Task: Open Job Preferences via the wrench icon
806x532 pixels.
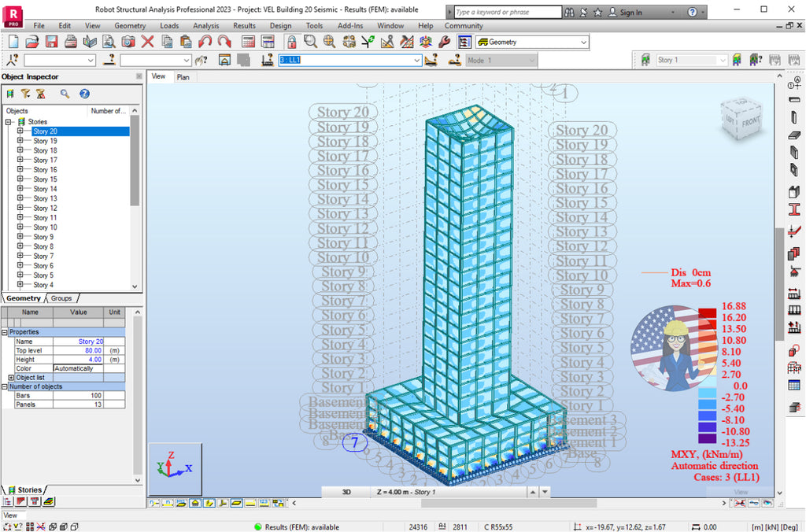Action: [443, 42]
